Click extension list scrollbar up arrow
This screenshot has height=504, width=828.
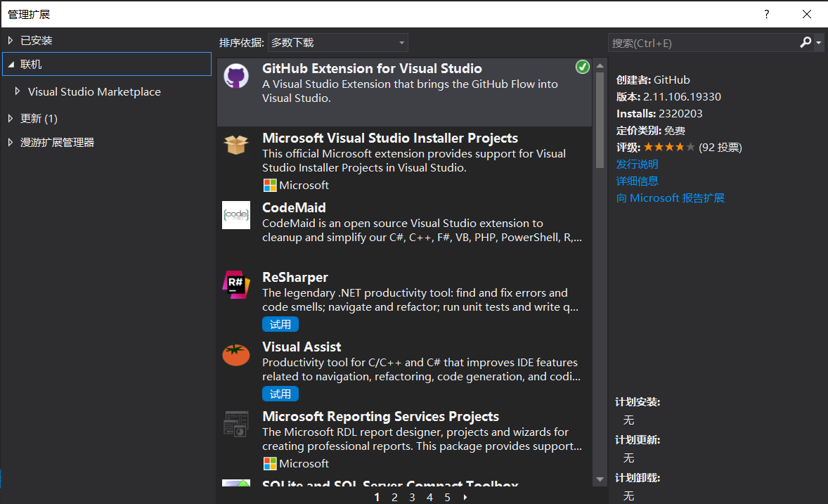pos(600,66)
